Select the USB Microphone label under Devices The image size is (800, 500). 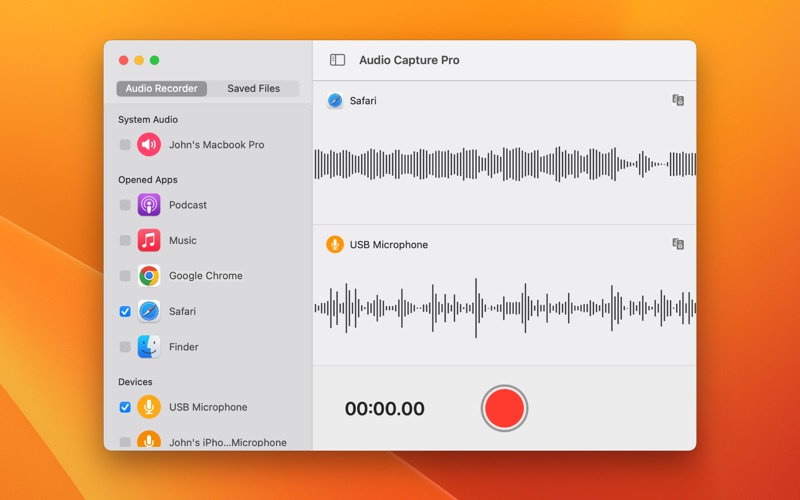click(x=208, y=407)
